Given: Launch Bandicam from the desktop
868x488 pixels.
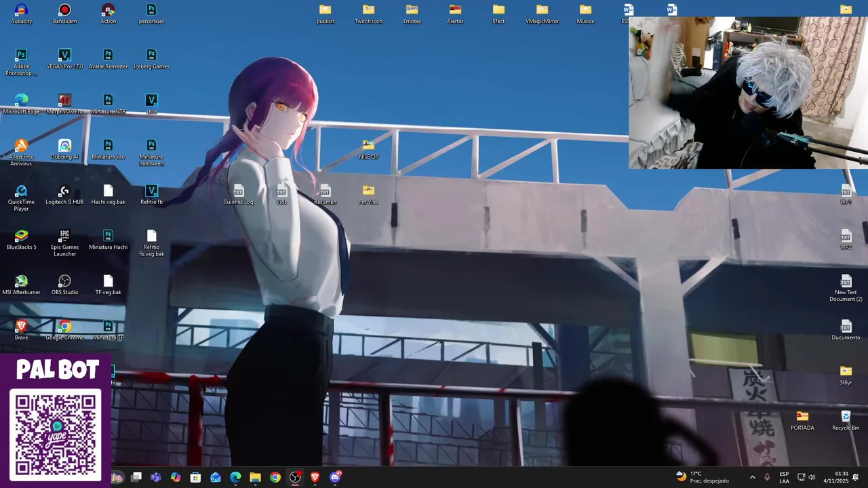Looking at the screenshot, I should 64,14.
